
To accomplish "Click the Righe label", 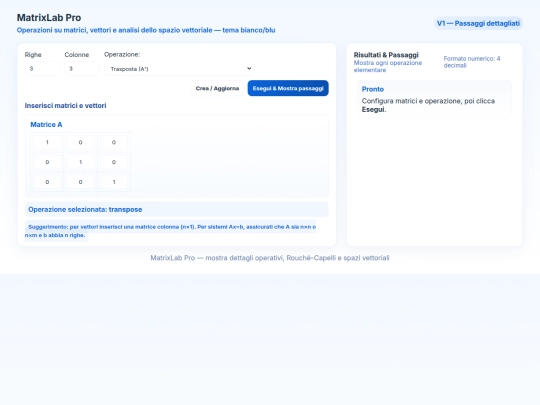I will [33, 55].
